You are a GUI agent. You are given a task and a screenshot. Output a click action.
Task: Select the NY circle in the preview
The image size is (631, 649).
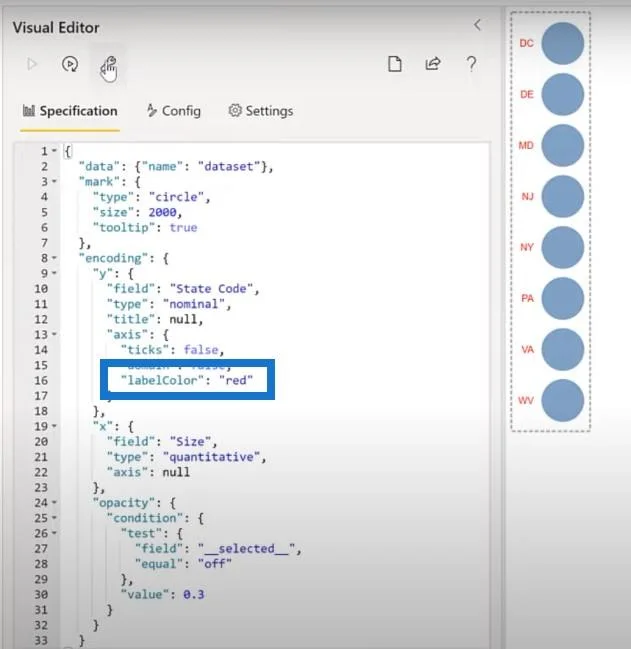point(563,247)
